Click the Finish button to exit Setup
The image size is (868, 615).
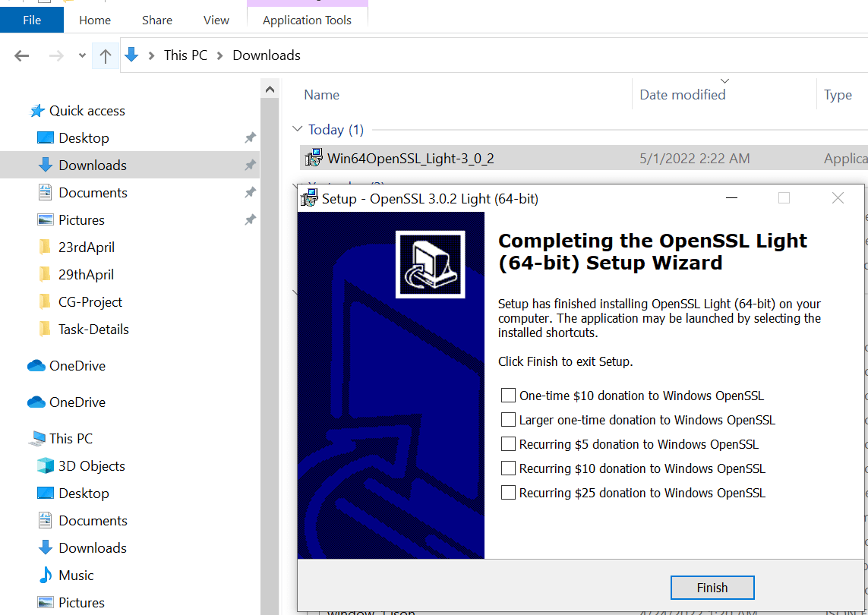point(712,587)
